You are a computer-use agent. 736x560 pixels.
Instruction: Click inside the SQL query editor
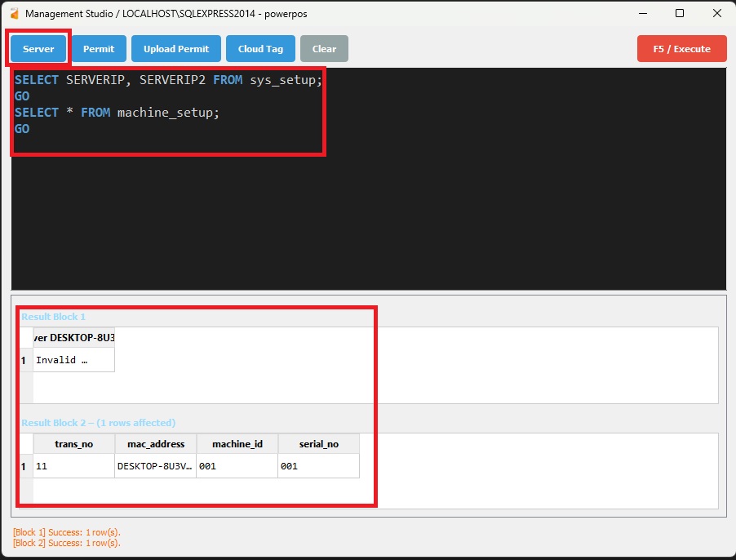[367, 204]
